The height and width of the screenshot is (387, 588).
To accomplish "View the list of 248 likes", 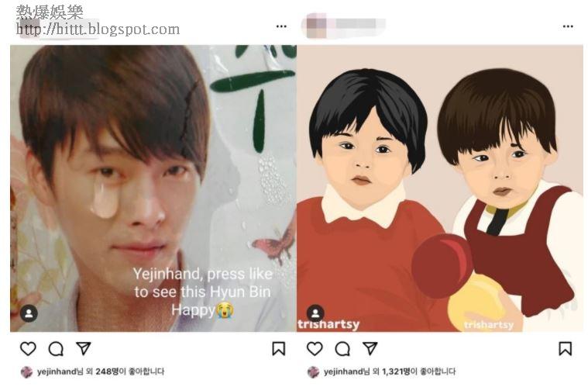I will tap(107, 371).
